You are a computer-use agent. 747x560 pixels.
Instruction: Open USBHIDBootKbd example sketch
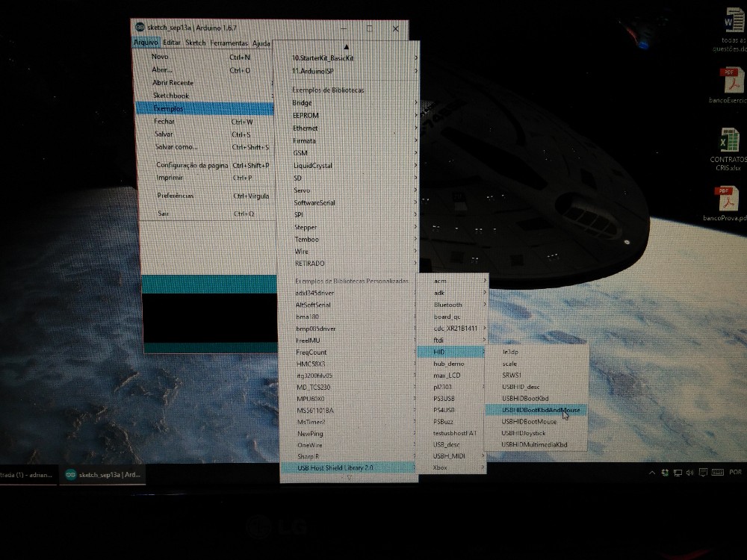tap(537, 399)
